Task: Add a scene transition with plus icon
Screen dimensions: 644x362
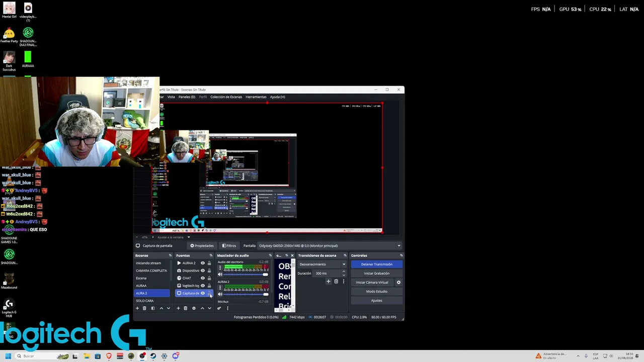Action: (329, 282)
